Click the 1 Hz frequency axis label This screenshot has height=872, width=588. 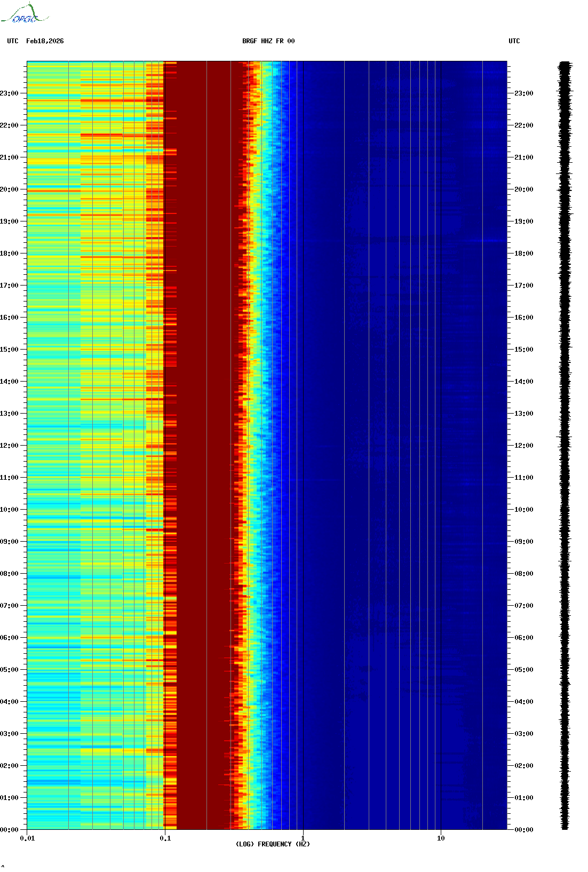[303, 838]
